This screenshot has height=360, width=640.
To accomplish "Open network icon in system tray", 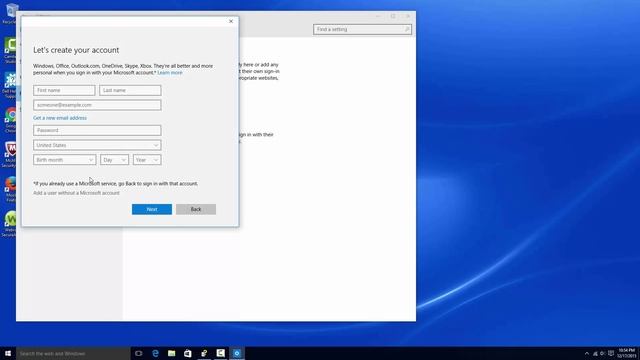I will 595,353.
